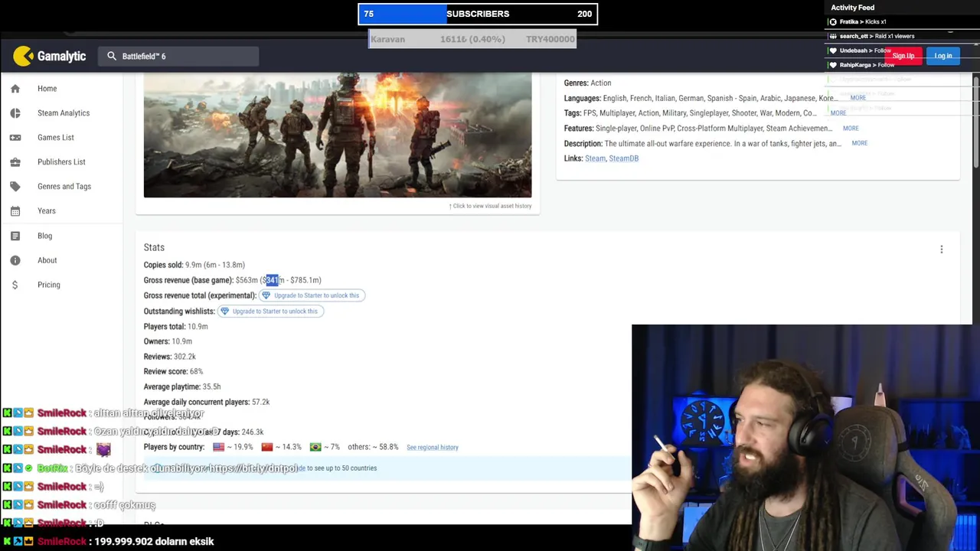Open See regional history link
The image size is (980, 551).
point(433,448)
